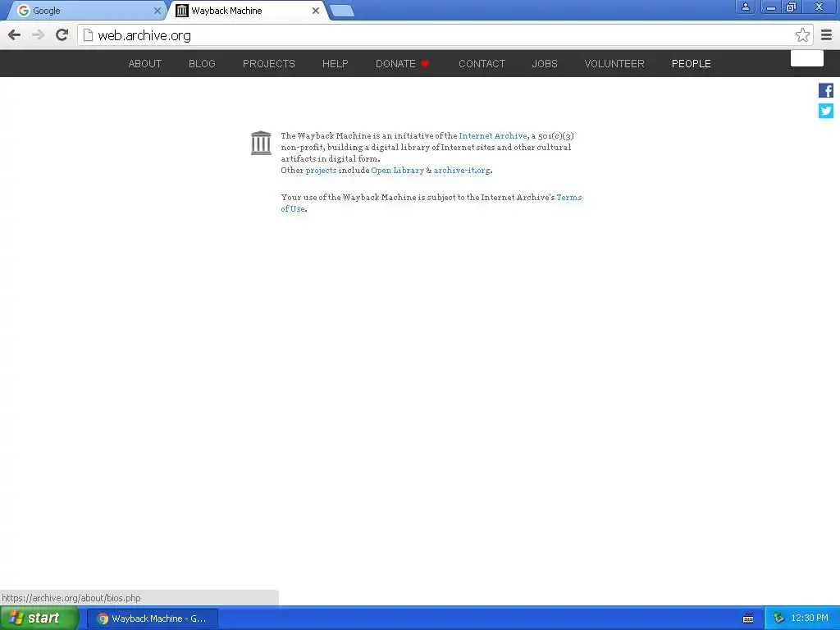
Task: Click the web.archive.org address bar
Action: (x=445, y=35)
